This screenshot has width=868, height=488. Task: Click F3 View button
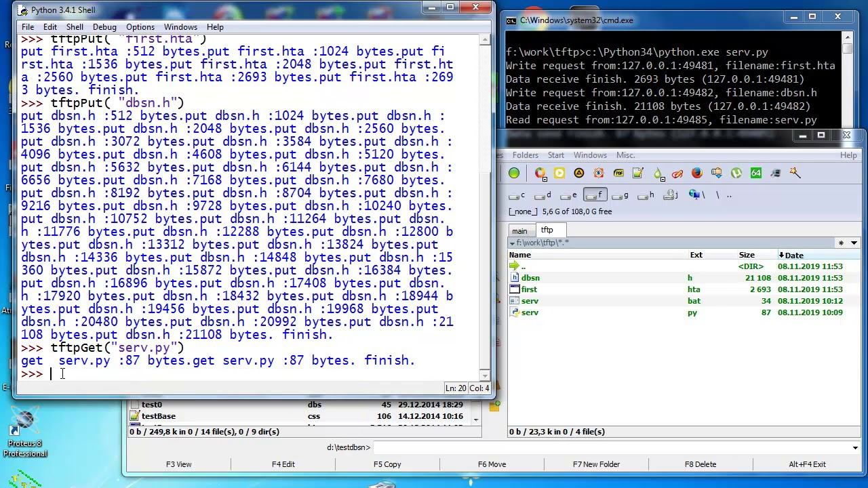179,464
